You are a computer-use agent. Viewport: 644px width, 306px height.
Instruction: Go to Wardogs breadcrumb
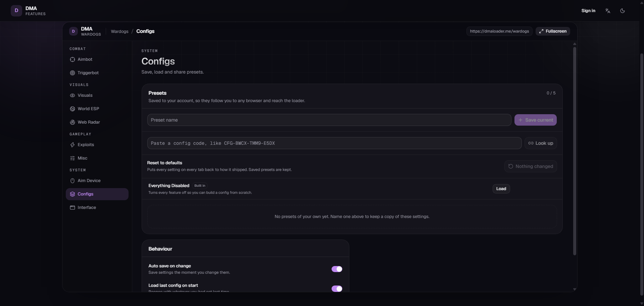(119, 31)
